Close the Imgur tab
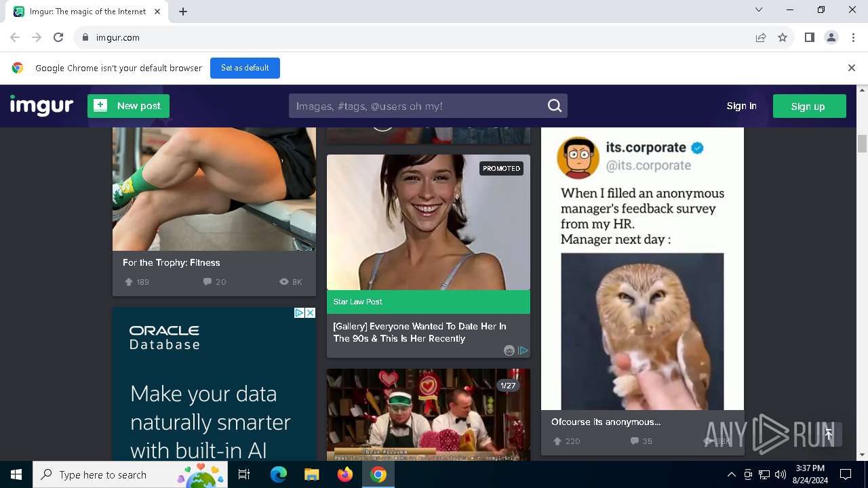The image size is (868, 488). click(x=157, y=12)
